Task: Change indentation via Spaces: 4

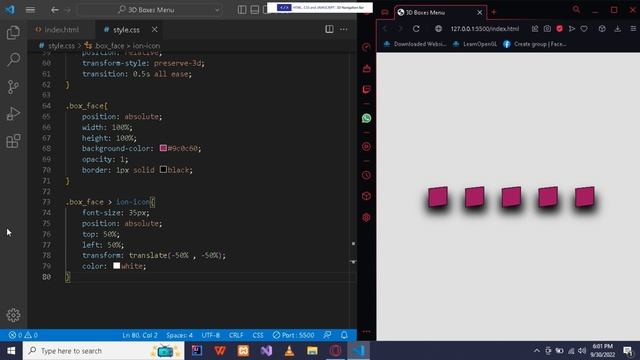Action: pos(179,335)
